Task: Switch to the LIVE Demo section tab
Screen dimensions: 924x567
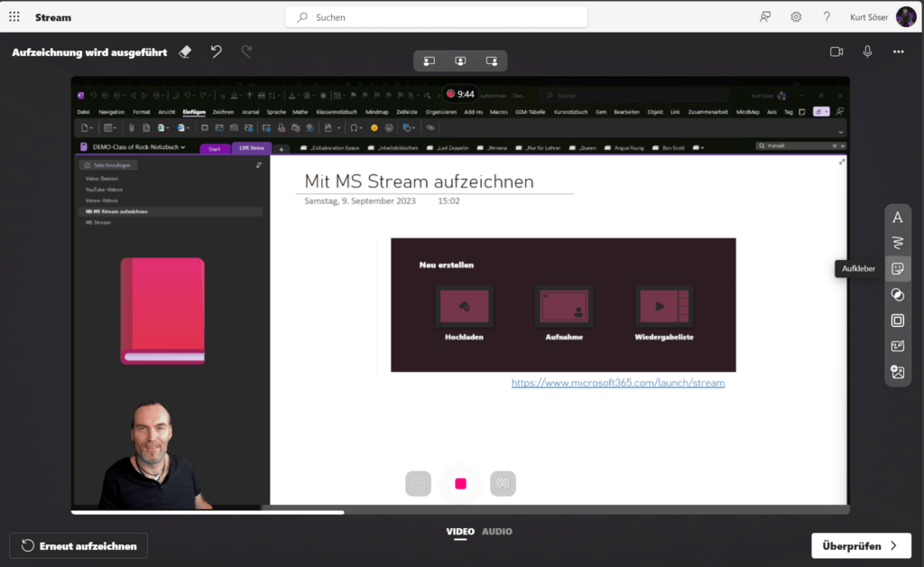Action: [252, 149]
